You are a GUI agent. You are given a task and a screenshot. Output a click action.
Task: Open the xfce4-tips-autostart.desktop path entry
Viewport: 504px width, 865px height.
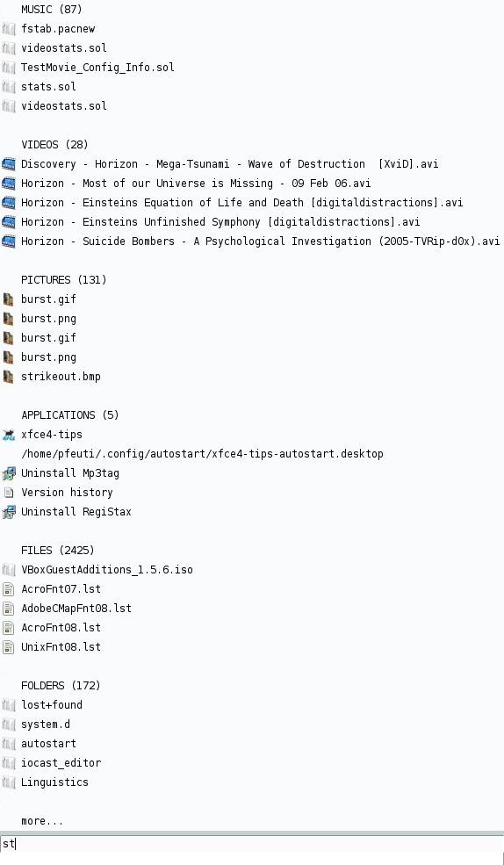[x=202, y=454]
